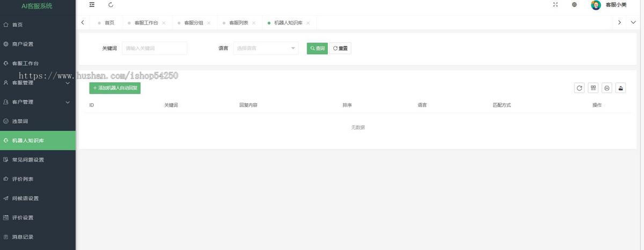Select the 机器人知识库 tab
The height and width of the screenshot is (250, 644).
288,23
